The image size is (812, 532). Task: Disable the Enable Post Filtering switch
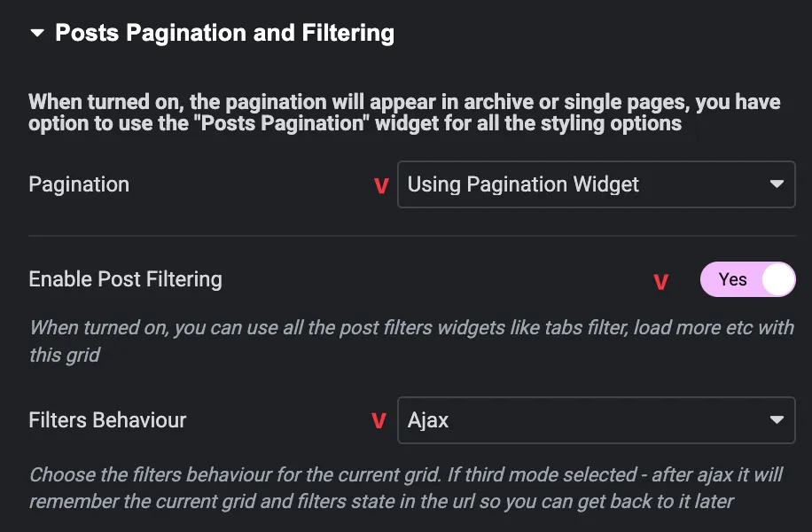747,279
